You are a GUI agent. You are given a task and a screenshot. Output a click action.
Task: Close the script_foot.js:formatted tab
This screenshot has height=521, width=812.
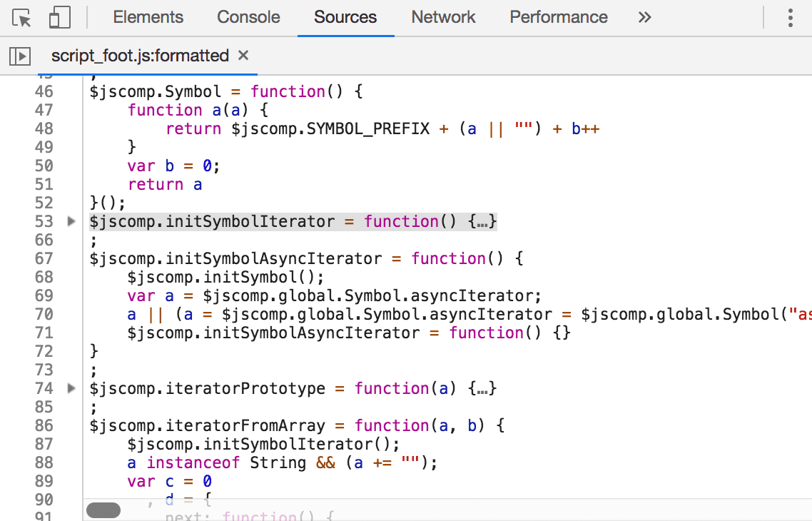pyautogui.click(x=243, y=56)
